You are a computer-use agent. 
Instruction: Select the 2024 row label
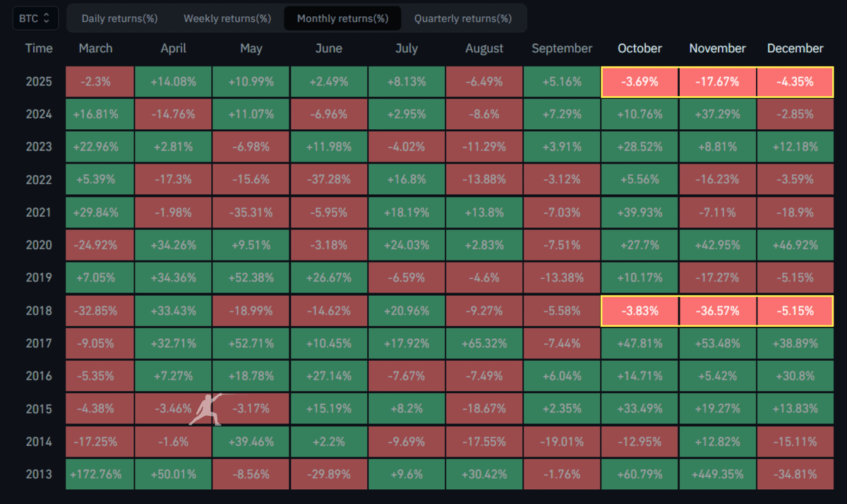39,114
